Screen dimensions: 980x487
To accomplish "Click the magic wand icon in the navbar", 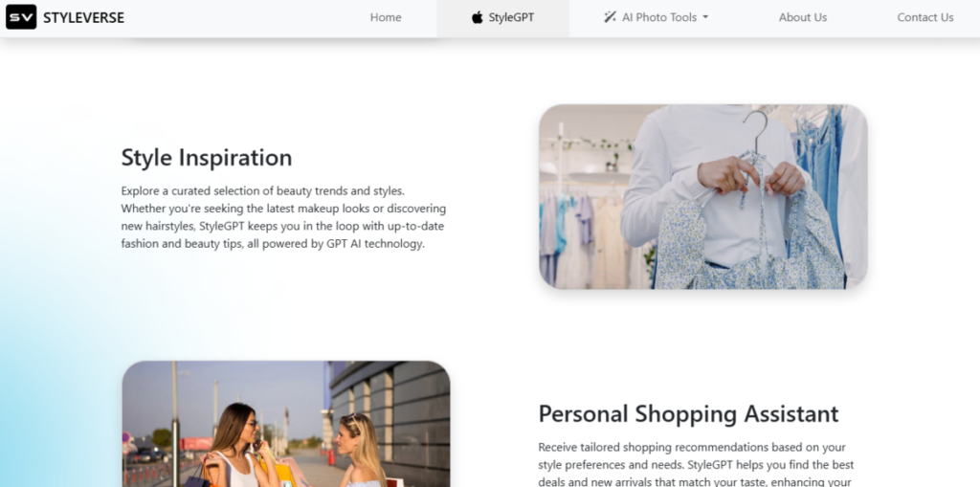I will [x=610, y=17].
